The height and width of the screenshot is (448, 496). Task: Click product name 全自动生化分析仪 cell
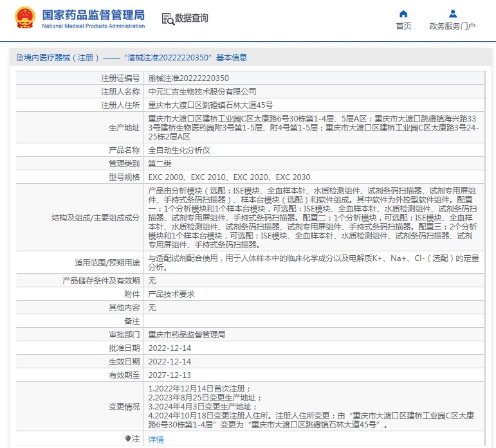point(179,150)
